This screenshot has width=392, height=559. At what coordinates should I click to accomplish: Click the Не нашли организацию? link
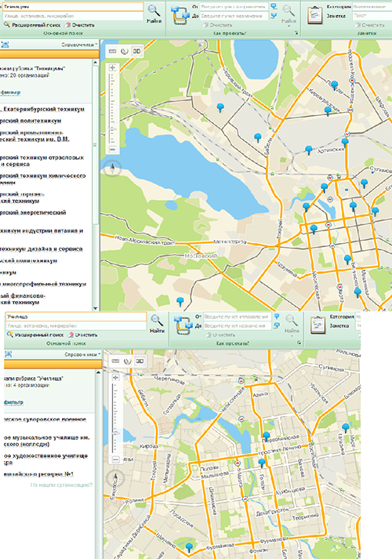point(61,485)
